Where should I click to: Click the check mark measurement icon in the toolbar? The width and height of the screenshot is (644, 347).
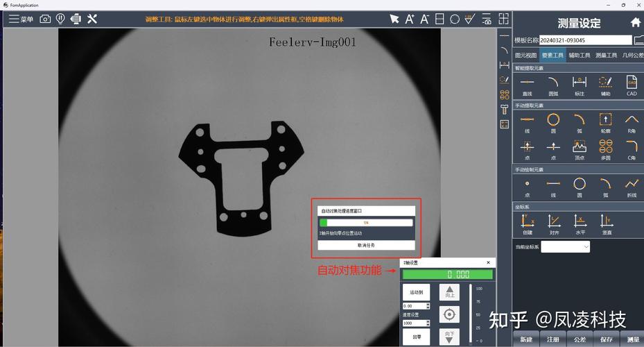coord(470,19)
